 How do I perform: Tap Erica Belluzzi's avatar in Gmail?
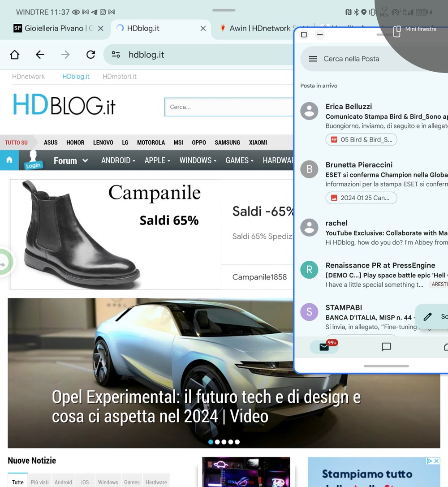click(309, 111)
